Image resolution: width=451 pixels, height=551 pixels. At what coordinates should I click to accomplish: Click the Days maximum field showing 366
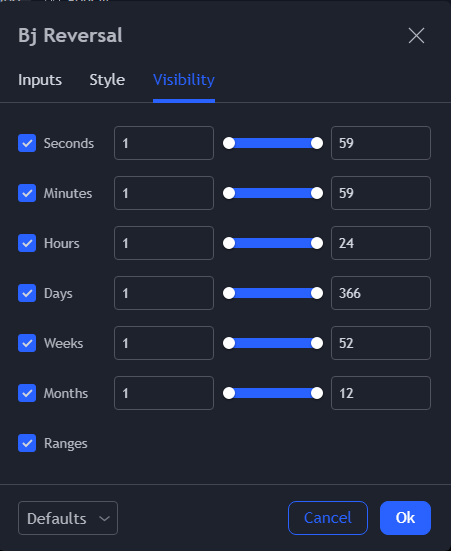(x=381, y=293)
